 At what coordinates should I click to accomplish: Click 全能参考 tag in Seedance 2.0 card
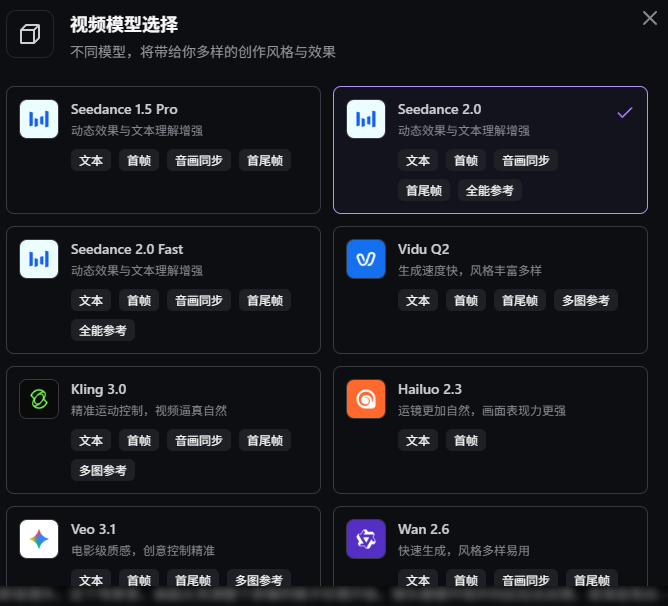pos(490,190)
